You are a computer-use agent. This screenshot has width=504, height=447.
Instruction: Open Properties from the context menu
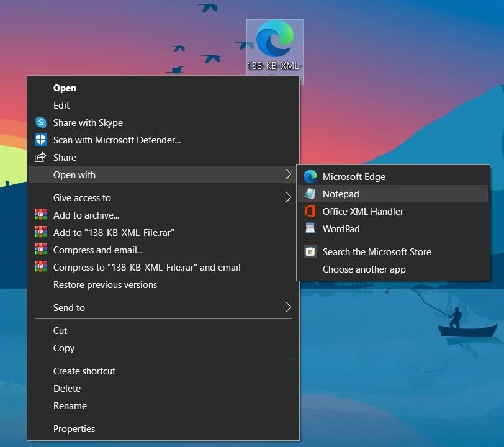coord(74,428)
